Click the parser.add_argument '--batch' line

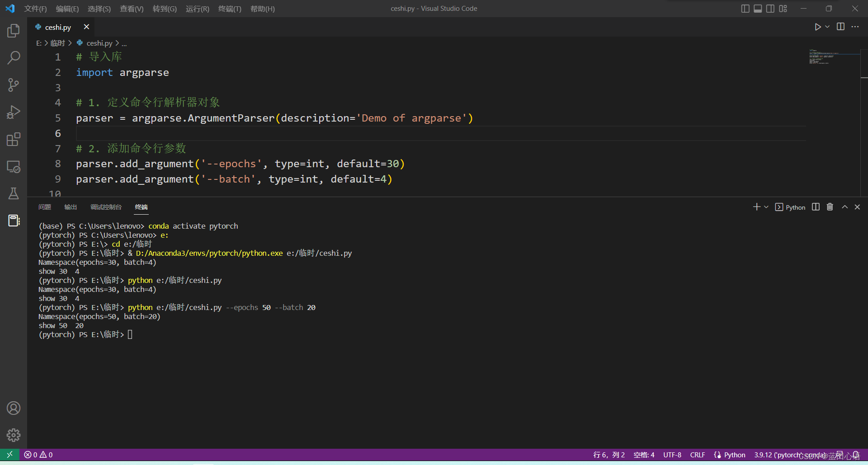tap(234, 179)
